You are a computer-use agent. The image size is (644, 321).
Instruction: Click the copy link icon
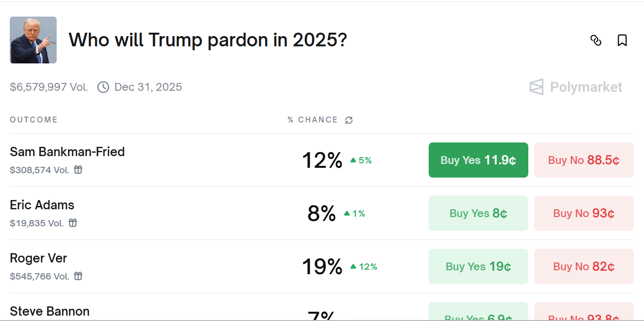click(596, 40)
